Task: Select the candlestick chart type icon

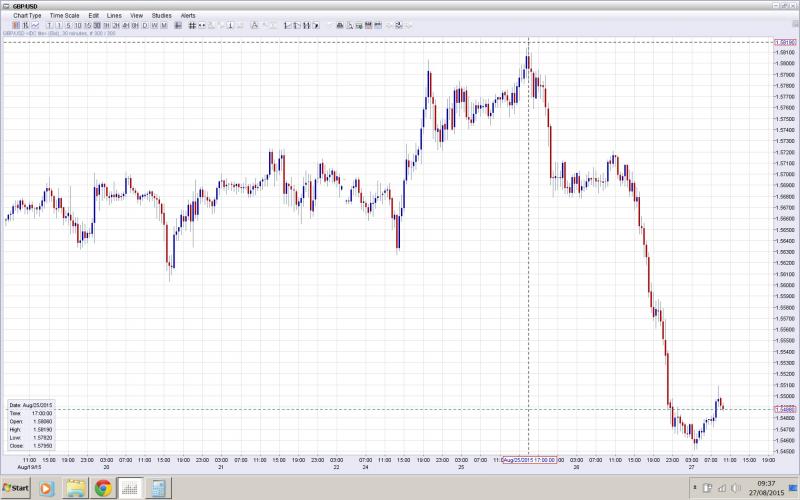Action: click(15, 25)
